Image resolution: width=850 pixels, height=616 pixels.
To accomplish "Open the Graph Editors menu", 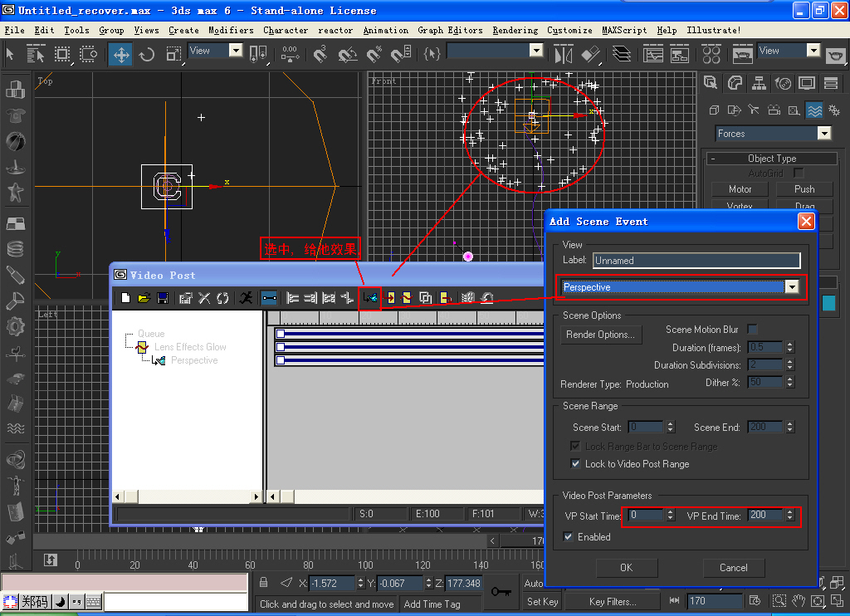I will click(x=450, y=31).
